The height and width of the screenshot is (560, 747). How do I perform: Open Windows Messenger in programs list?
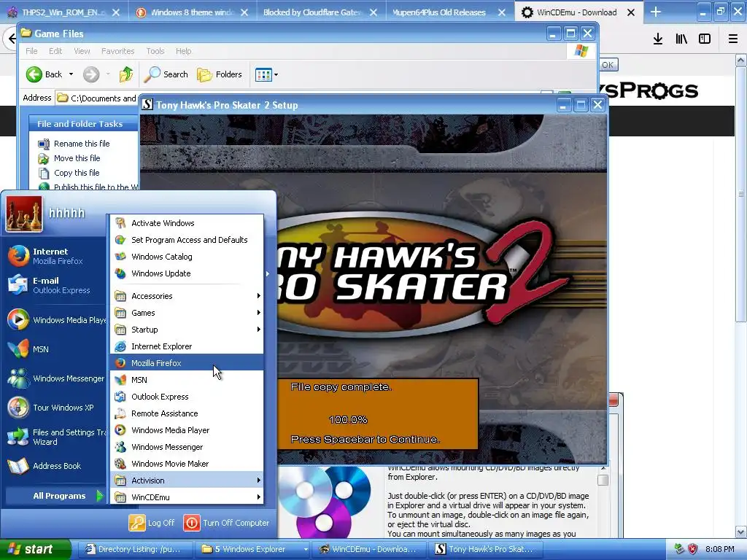tap(186, 447)
